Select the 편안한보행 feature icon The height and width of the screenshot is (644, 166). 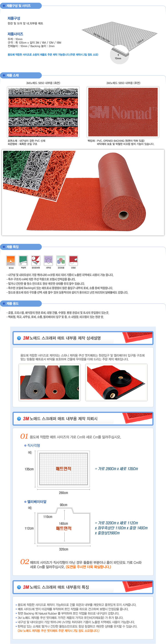pyautogui.click(x=36, y=261)
